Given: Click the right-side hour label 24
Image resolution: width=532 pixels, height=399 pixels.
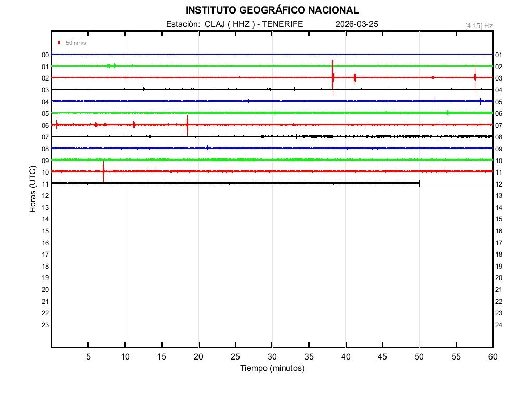Looking at the screenshot, I should (498, 325).
